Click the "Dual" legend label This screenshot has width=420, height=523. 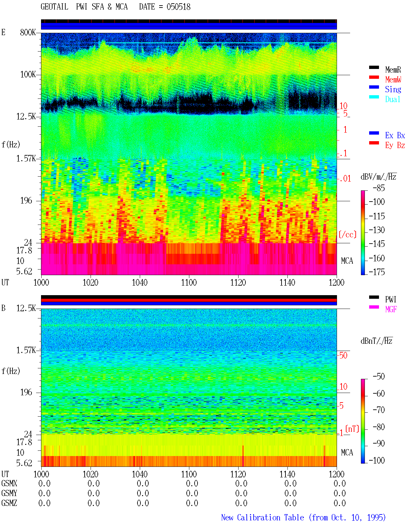(393, 99)
